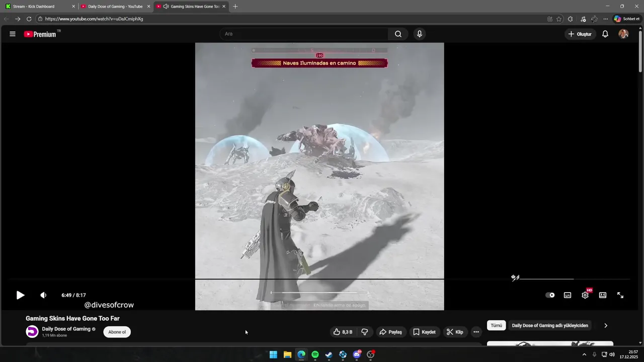
Task: Click the magnifier search button
Action: pos(398,34)
